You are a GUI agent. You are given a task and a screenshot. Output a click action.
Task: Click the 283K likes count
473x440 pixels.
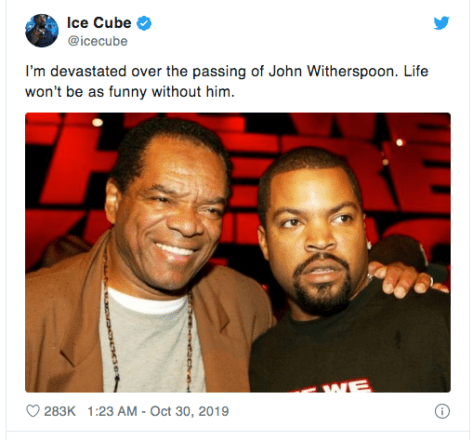pyautogui.click(x=60, y=411)
